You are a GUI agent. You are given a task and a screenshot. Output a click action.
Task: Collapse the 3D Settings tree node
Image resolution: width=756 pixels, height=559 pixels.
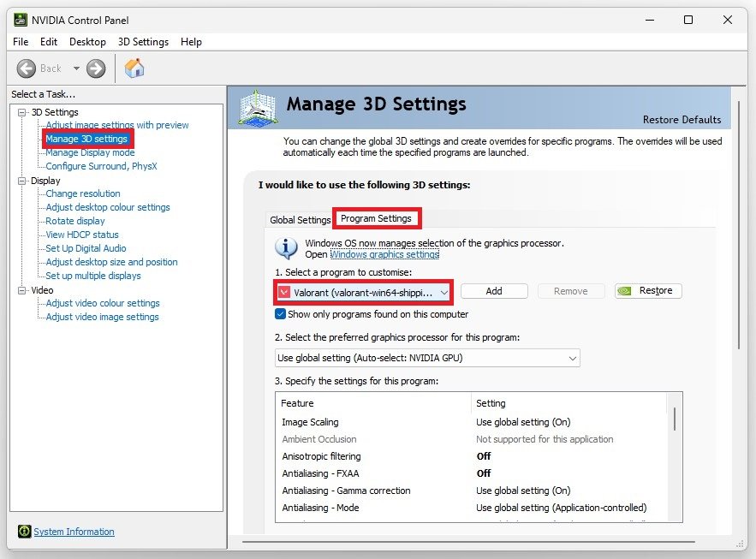22,112
